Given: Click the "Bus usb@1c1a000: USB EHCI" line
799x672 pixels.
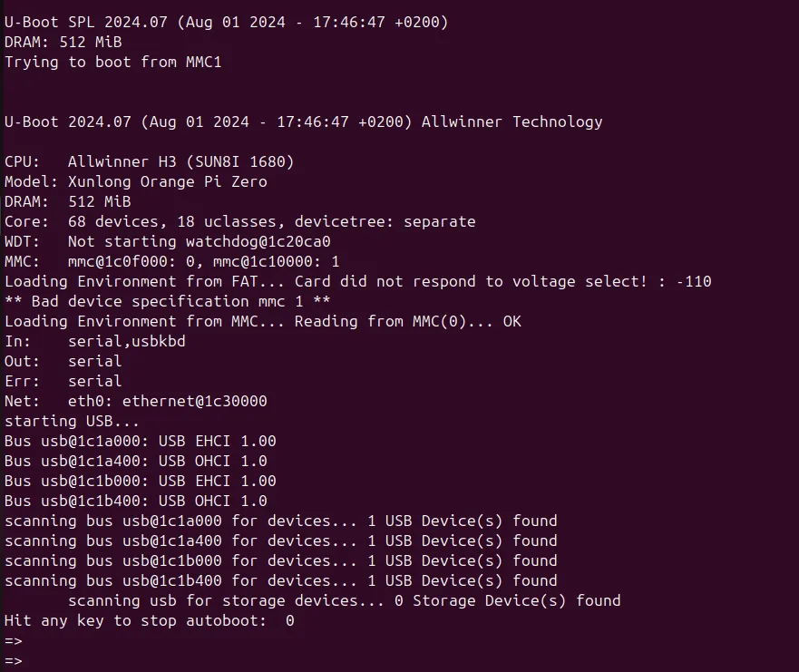Looking at the screenshot, I should tap(140, 441).
